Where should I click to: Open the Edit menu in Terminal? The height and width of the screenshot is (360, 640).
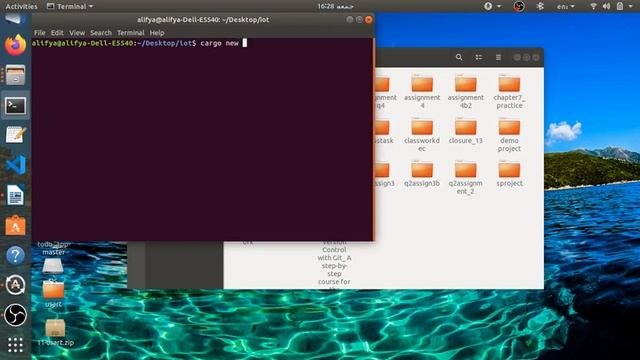[57, 33]
